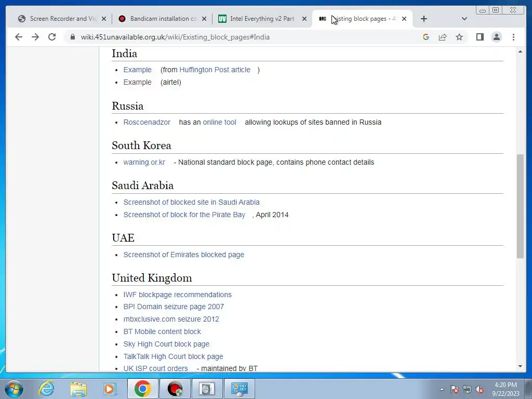
Task: Open Windows Media Player from taskbar
Action: coord(110,389)
